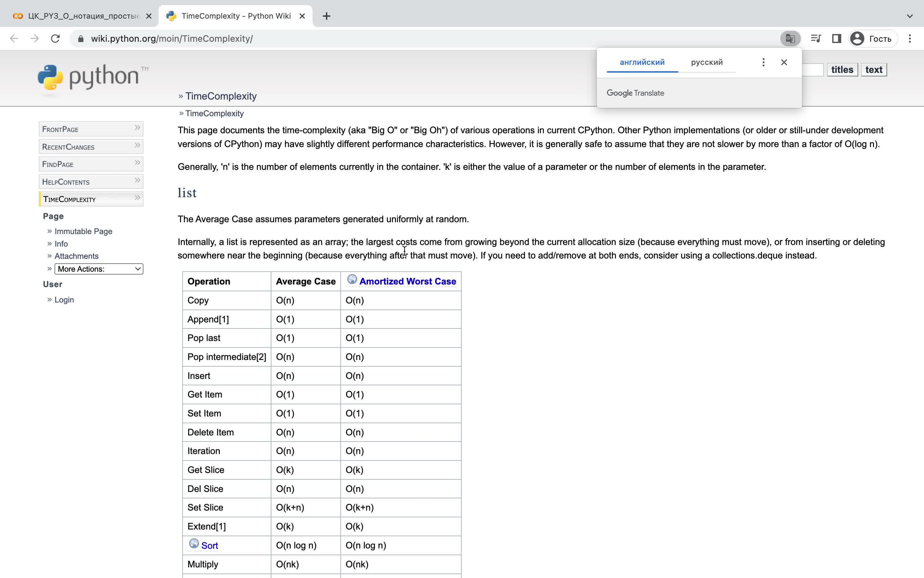
Task: Open the Immutable Page link
Action: click(83, 231)
